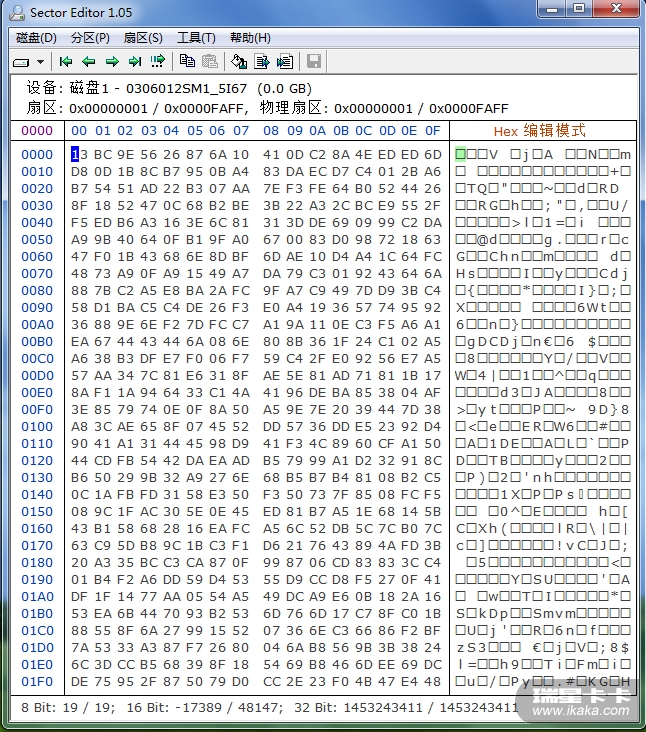646x732 pixels.
Task: Click the 8 Bit: 19 / 19 status value
Action: point(68,708)
